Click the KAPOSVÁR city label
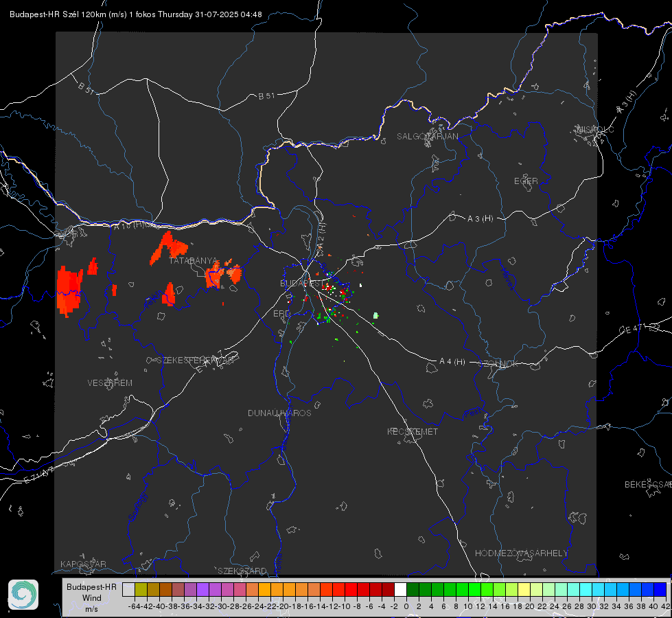 83,564
